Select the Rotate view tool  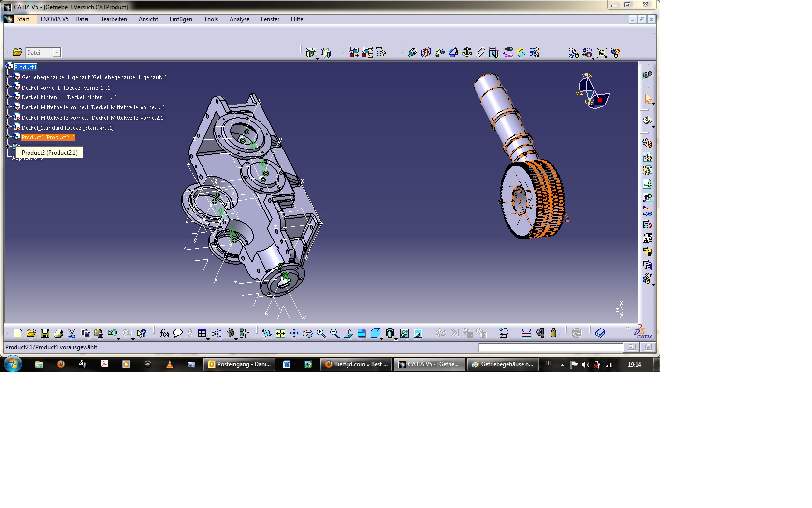pos(308,333)
